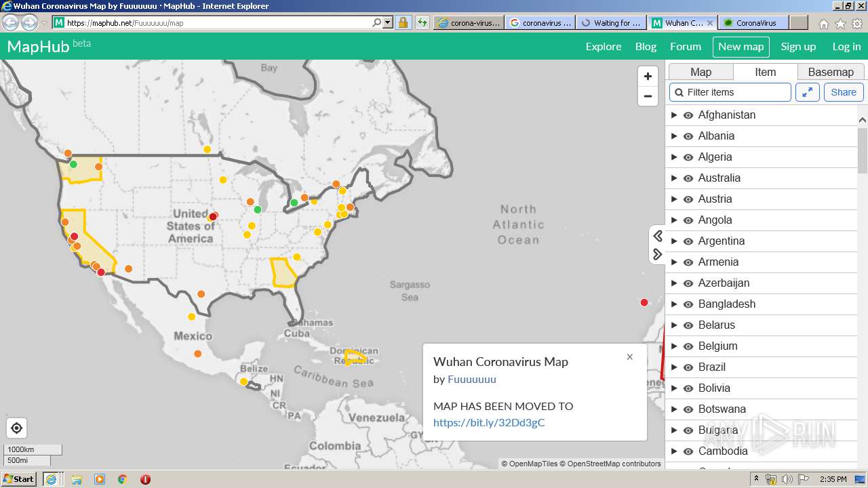Switch to the coronavirus Google browser tab

[540, 22]
